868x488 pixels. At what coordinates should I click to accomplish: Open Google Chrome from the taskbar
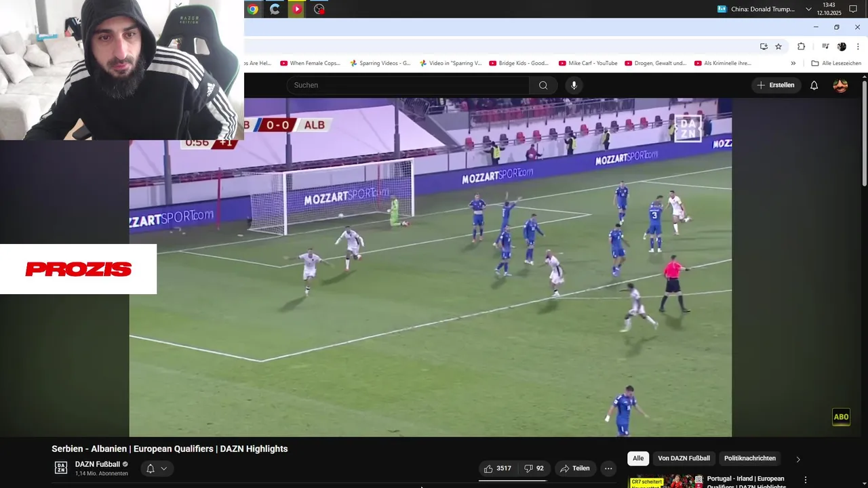(x=253, y=9)
